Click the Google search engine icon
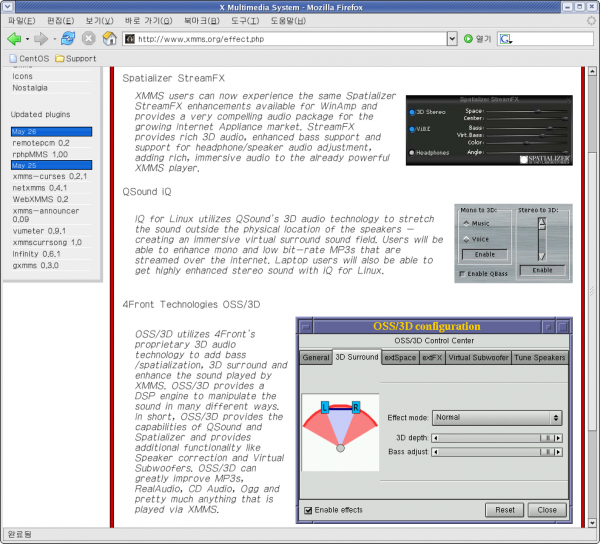600x544 pixels. click(x=505, y=39)
